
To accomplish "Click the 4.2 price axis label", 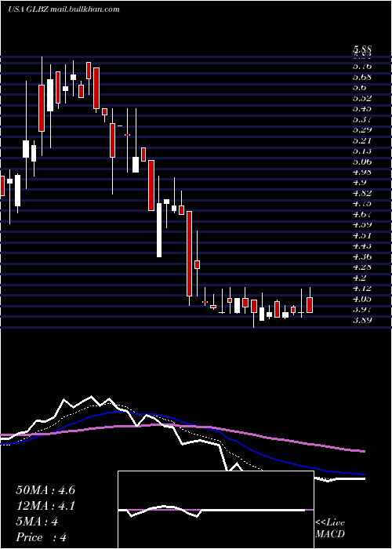I will (x=360, y=278).
